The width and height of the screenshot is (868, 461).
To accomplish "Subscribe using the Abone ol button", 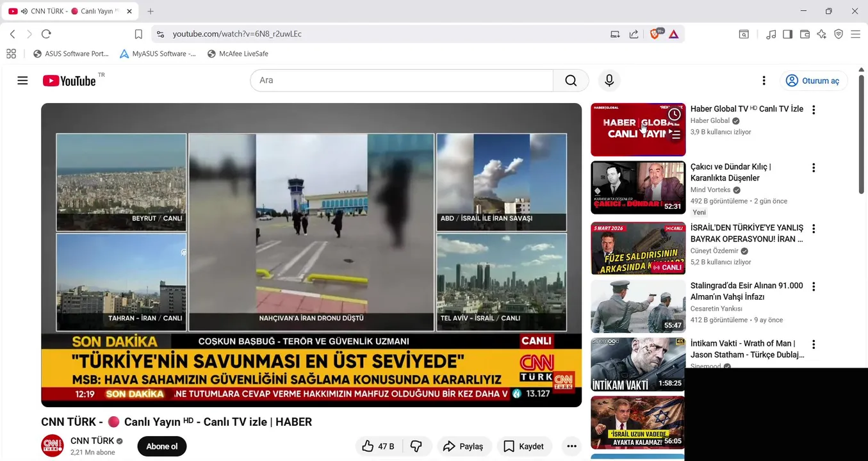I will coord(162,446).
